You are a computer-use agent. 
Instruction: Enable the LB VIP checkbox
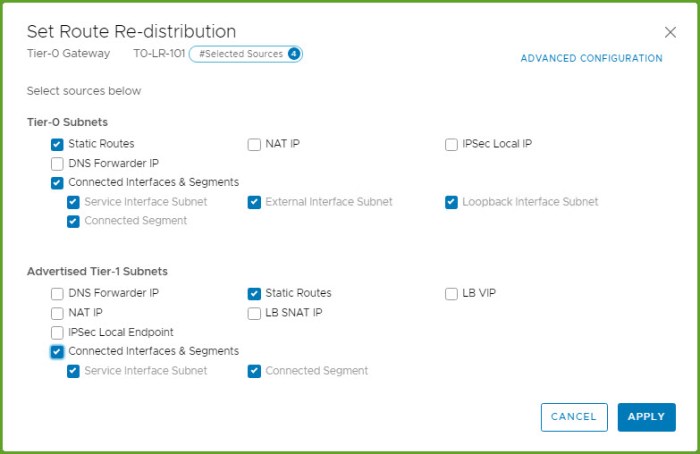click(x=451, y=294)
